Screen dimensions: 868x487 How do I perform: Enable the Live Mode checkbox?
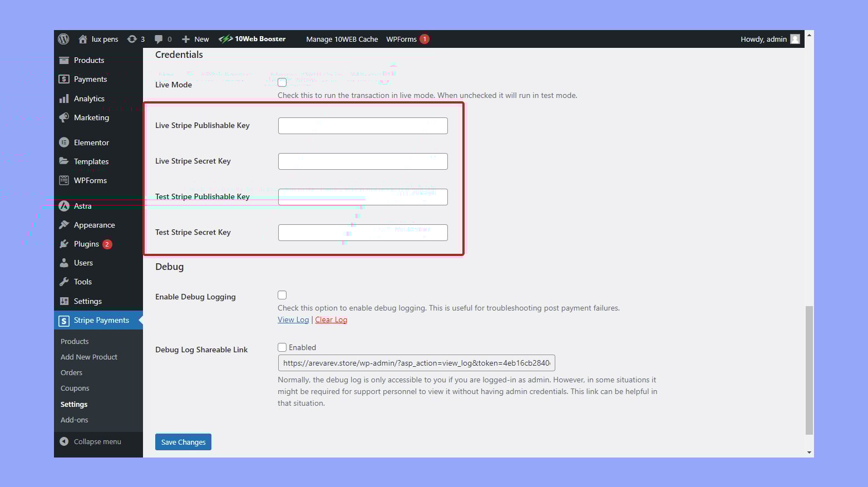pyautogui.click(x=282, y=82)
